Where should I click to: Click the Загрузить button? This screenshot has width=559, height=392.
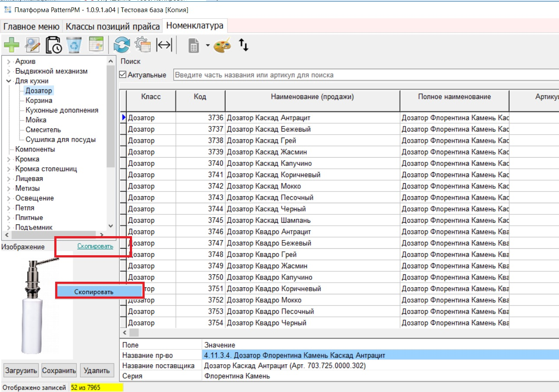[21, 371]
